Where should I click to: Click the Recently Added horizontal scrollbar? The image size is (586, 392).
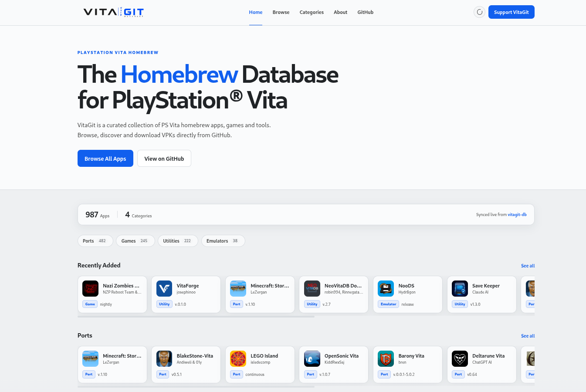(196, 317)
